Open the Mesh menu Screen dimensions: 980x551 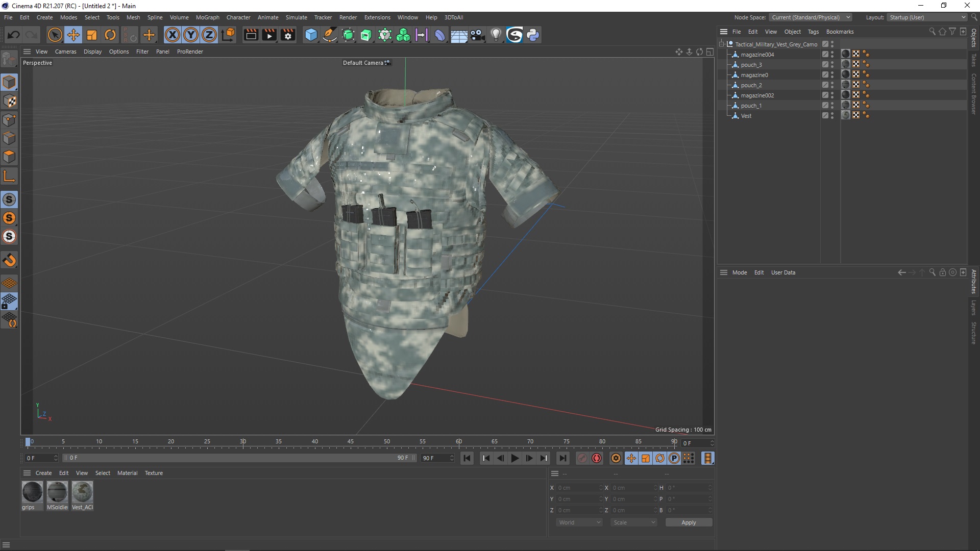click(x=133, y=17)
